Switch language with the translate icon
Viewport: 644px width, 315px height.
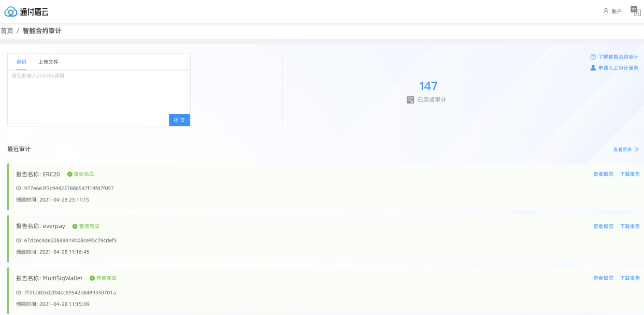pos(635,11)
